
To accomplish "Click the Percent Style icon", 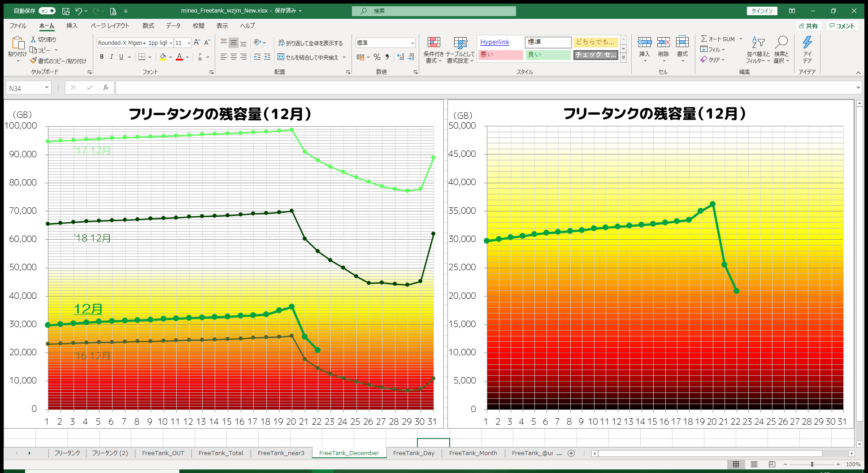I will pos(377,57).
